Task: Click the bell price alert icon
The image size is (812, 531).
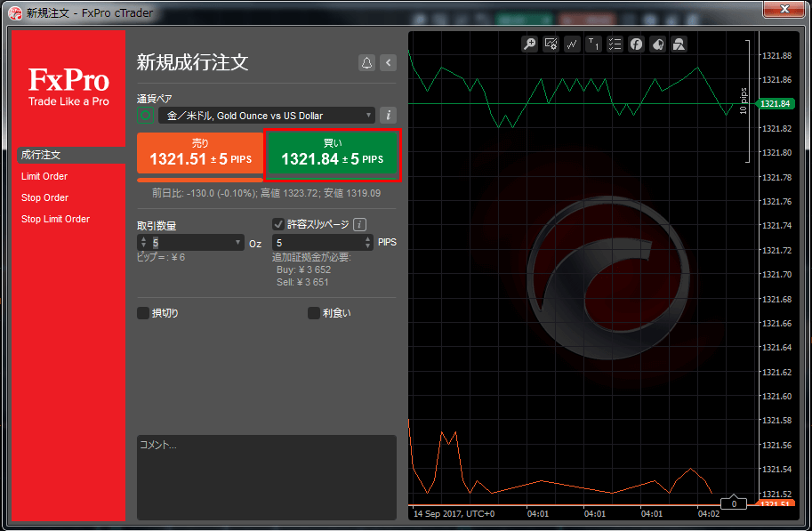Action: pos(366,62)
